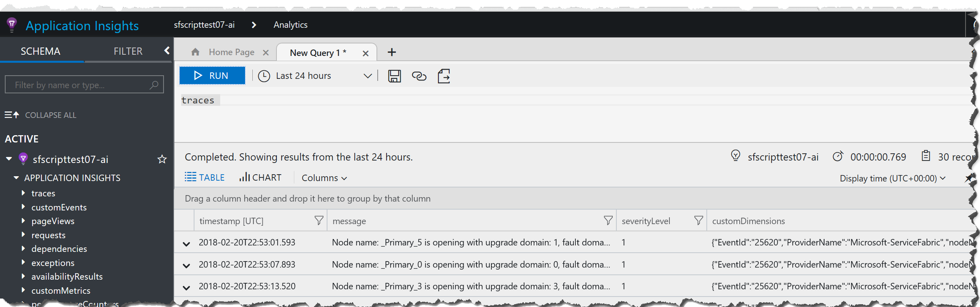This screenshot has width=980, height=307.
Task: Sort by the message column header
Action: [349, 221]
